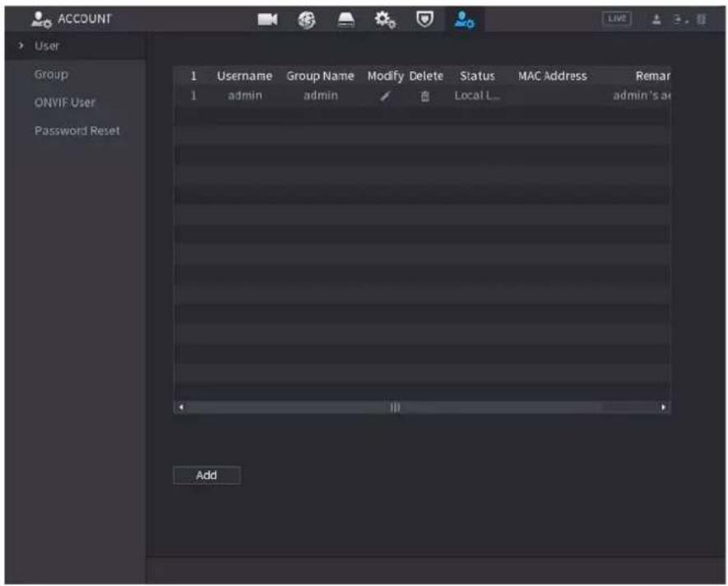Open the Camera settings icon
Image resolution: width=728 pixels, height=586 pixels.
coord(267,20)
